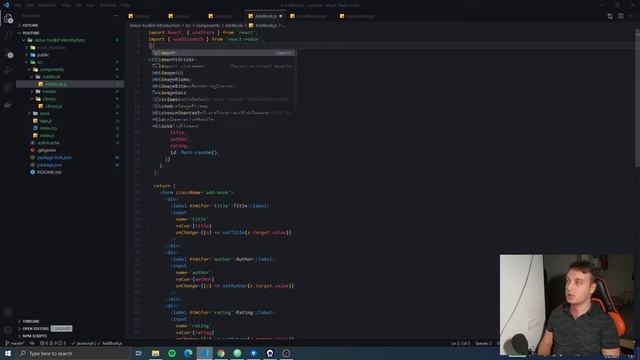Click components in the breadcrumb path
640x360 pixels.
(x=208, y=25)
